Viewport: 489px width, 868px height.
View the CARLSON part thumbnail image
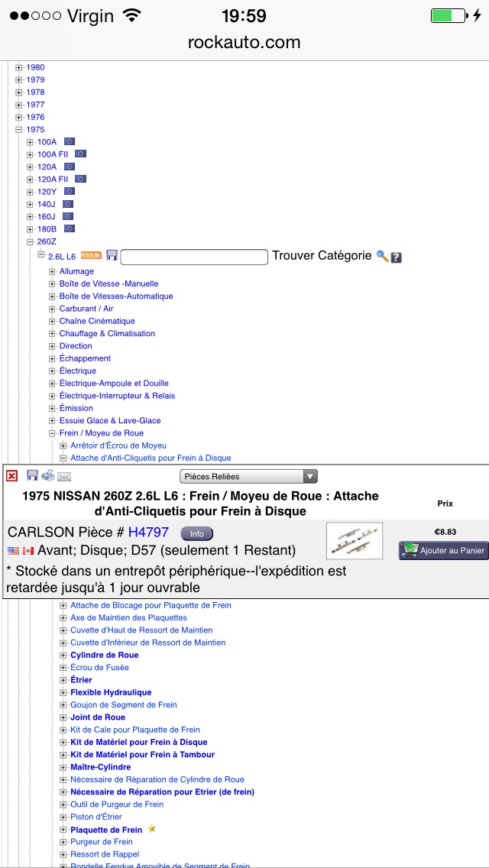(354, 540)
